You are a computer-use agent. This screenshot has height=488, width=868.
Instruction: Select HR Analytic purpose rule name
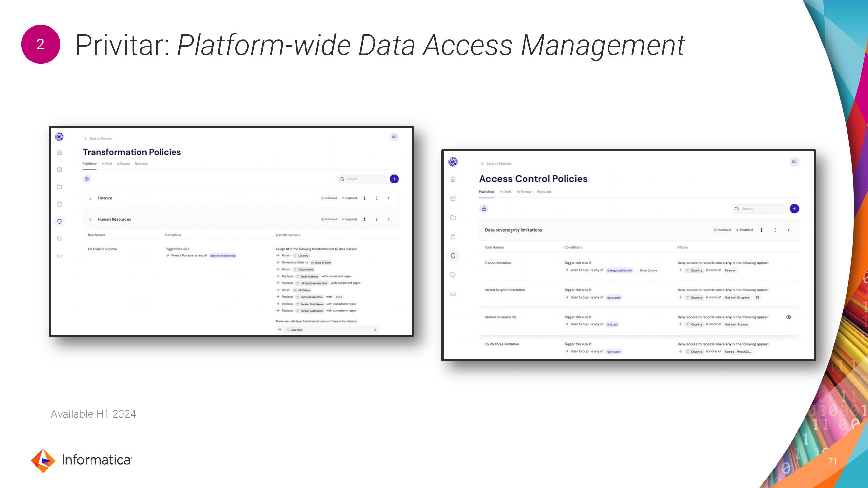[102, 249]
